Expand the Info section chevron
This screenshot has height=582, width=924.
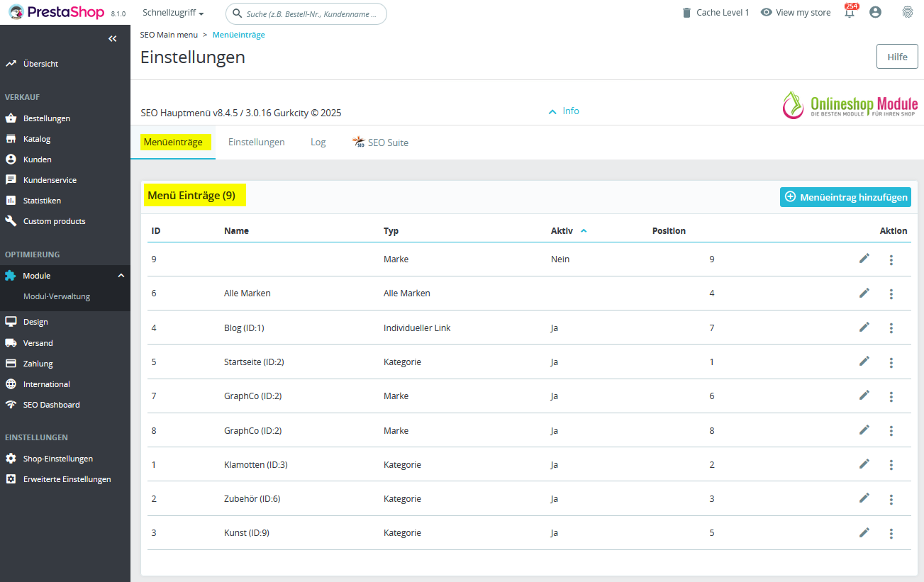click(552, 111)
